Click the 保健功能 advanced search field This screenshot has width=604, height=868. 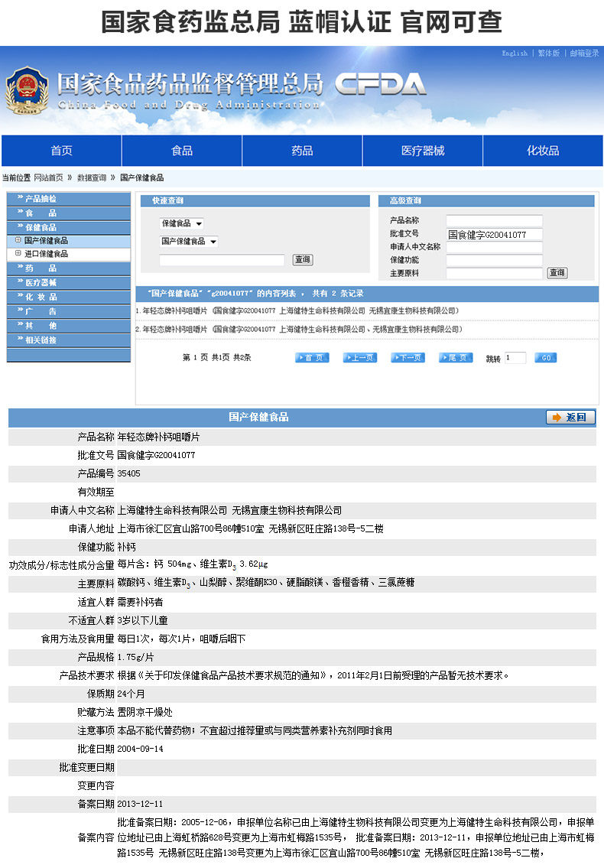point(495,260)
